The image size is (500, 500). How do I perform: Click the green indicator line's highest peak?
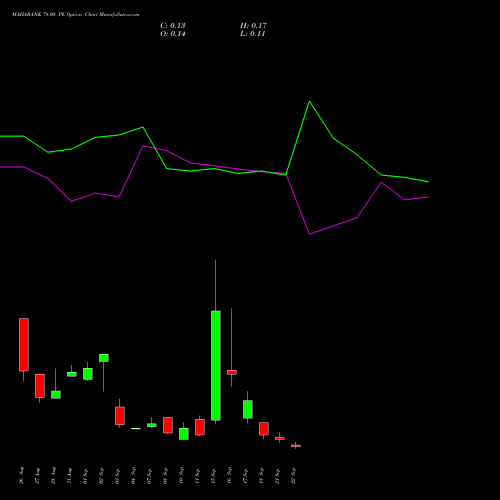coord(310,101)
